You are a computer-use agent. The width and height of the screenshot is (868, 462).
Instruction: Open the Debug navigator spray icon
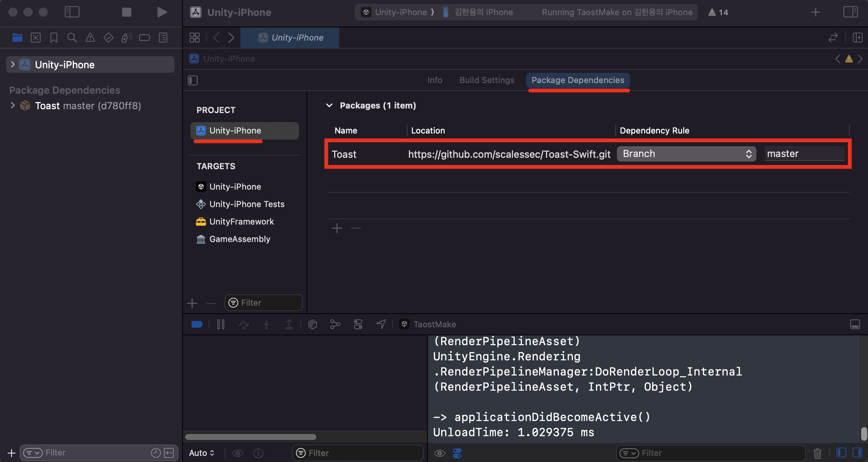click(127, 38)
